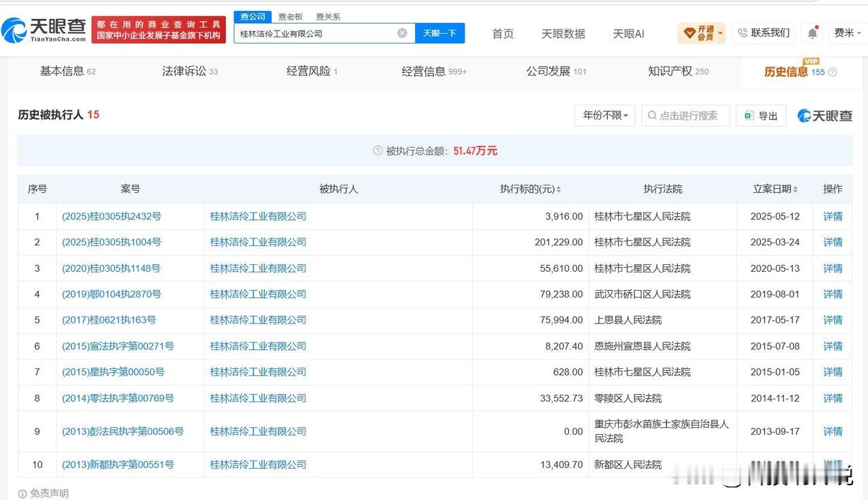
Task: Open the 年份不限 year dropdown
Action: (x=604, y=115)
